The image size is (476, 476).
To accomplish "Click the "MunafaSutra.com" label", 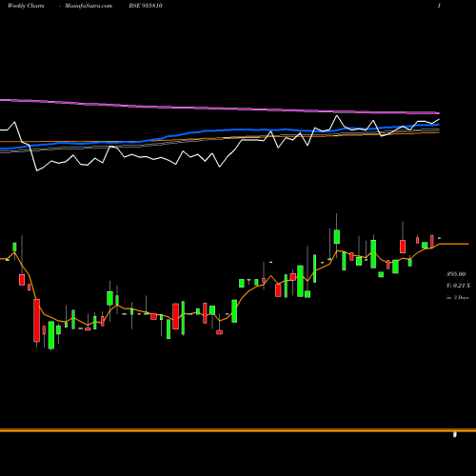I will point(89,6).
